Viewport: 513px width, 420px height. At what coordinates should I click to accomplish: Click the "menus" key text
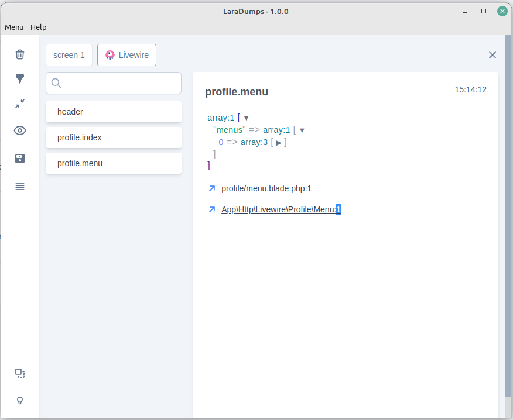[230, 130]
